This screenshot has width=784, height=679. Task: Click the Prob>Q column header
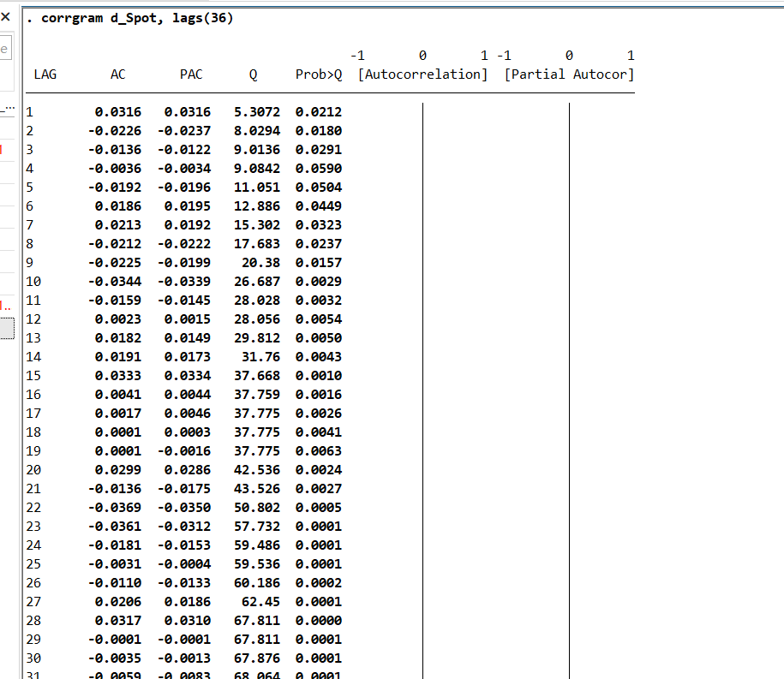coord(319,74)
